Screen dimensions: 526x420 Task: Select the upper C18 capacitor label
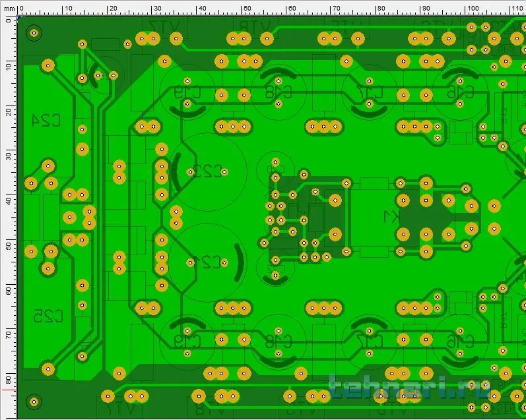click(279, 92)
